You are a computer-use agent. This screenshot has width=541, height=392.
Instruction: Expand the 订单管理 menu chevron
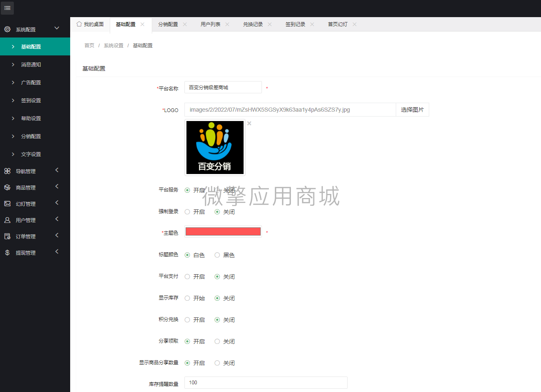point(57,235)
